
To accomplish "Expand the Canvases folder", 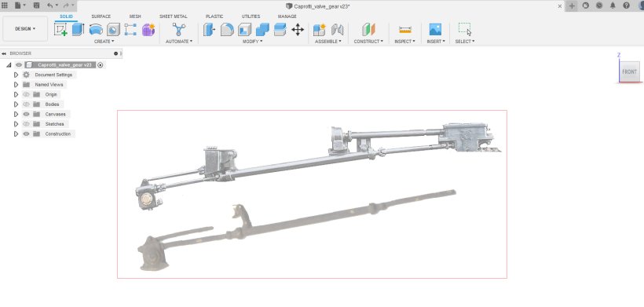I will (16, 114).
